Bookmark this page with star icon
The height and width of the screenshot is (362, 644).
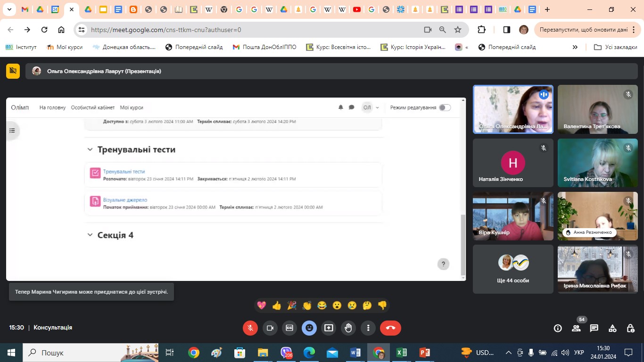[x=457, y=30]
